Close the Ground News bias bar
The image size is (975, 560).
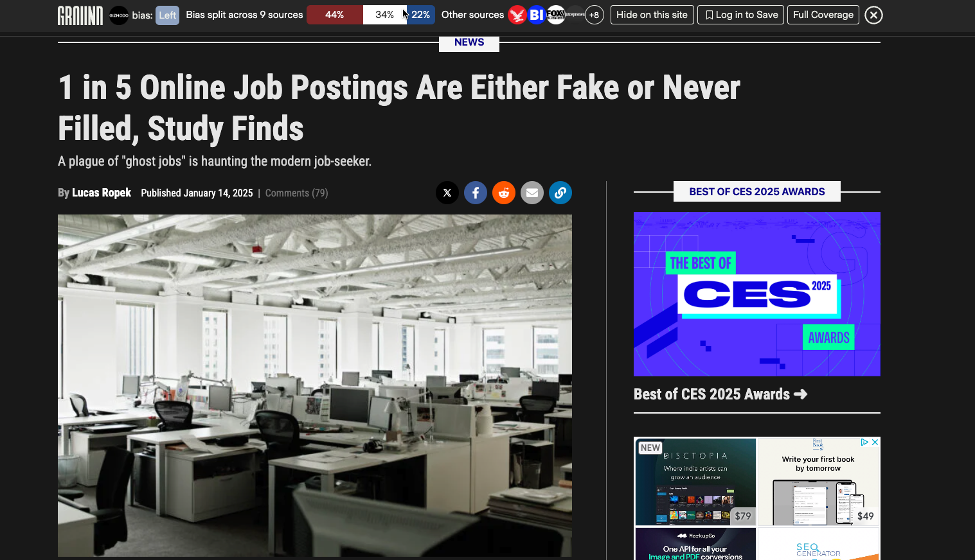(873, 15)
